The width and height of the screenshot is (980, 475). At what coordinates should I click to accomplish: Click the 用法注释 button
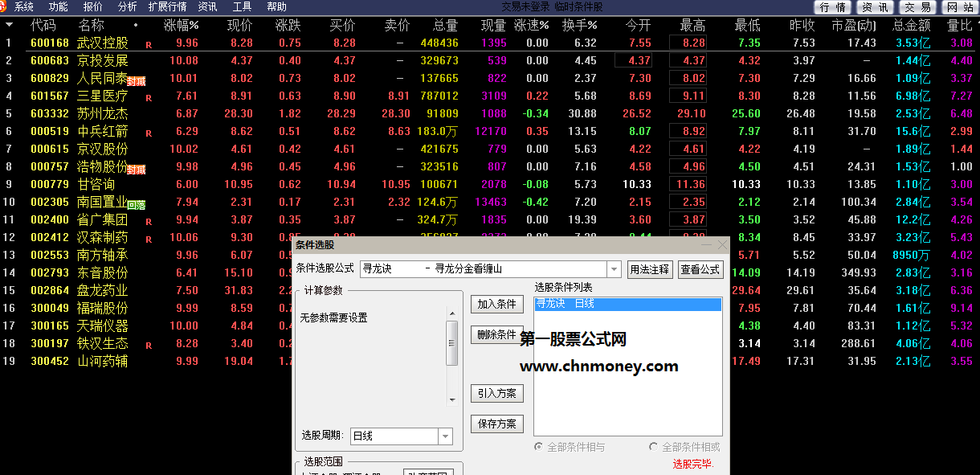(649, 269)
